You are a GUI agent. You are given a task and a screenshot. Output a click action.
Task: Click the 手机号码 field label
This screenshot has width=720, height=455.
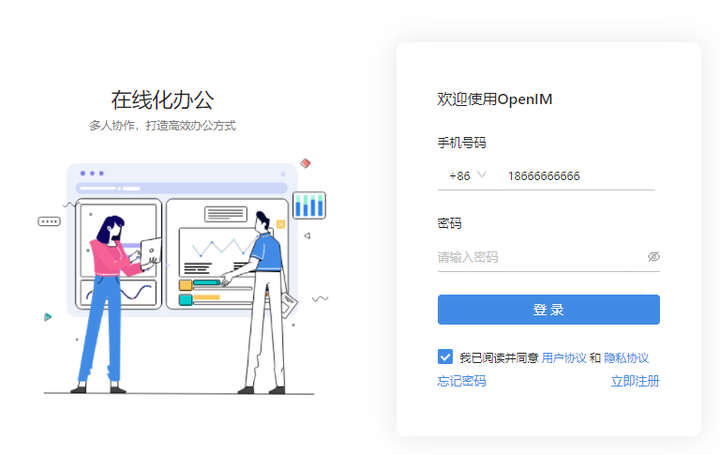(461, 143)
